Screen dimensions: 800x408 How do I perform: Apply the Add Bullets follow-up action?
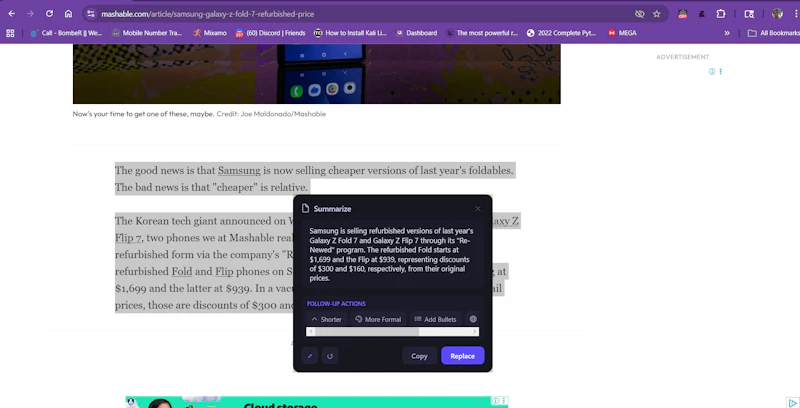coord(435,319)
